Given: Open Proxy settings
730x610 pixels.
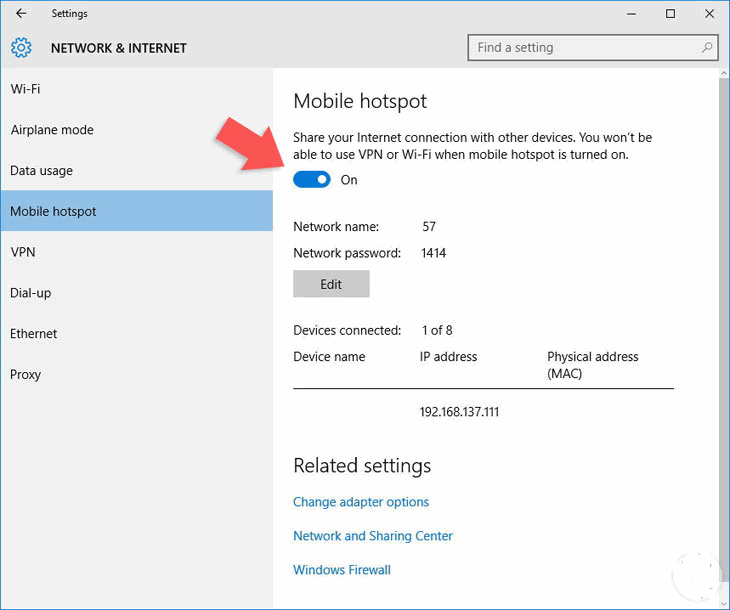Looking at the screenshot, I should (136, 374).
